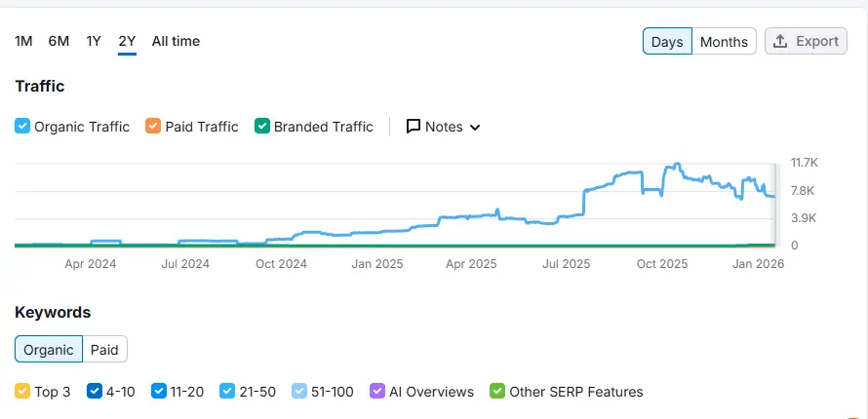Click the Apr 2025 axis label
The height and width of the screenshot is (419, 868).
(x=471, y=264)
